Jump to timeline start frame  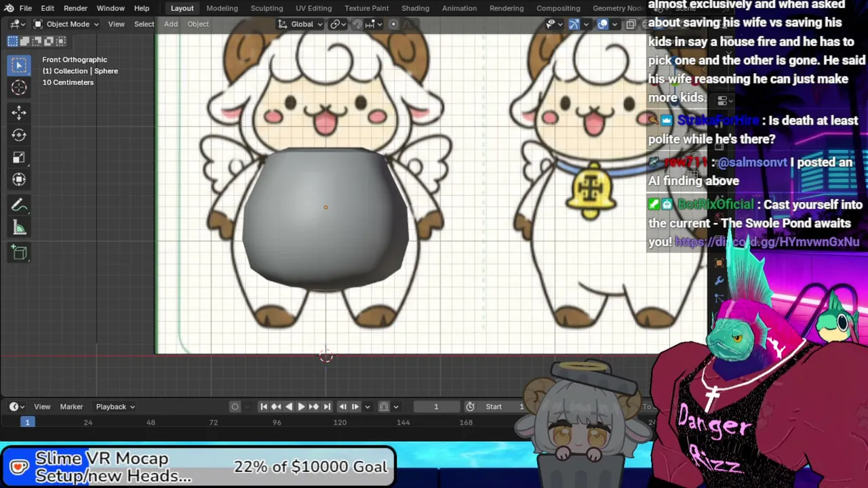tap(263, 407)
